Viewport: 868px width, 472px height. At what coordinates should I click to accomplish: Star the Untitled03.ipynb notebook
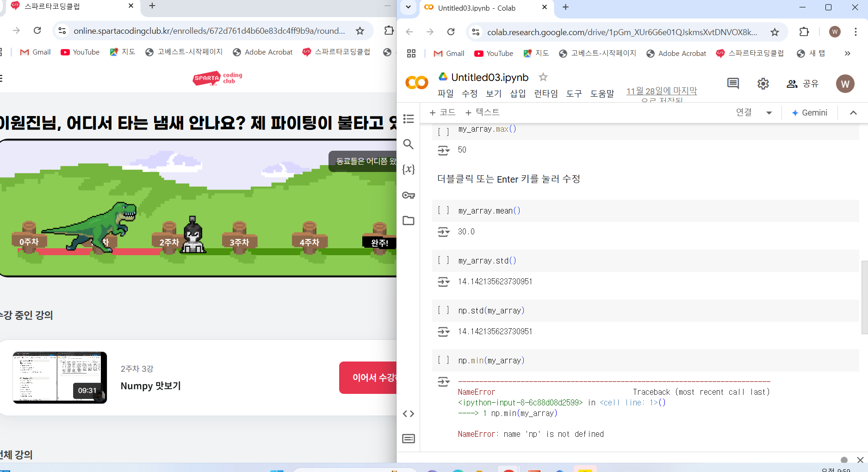(543, 77)
